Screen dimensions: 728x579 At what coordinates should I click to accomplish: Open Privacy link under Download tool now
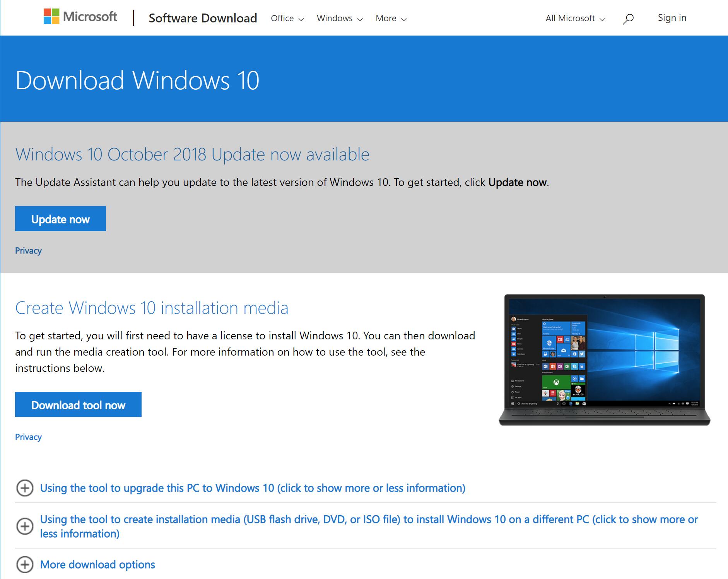tap(28, 437)
